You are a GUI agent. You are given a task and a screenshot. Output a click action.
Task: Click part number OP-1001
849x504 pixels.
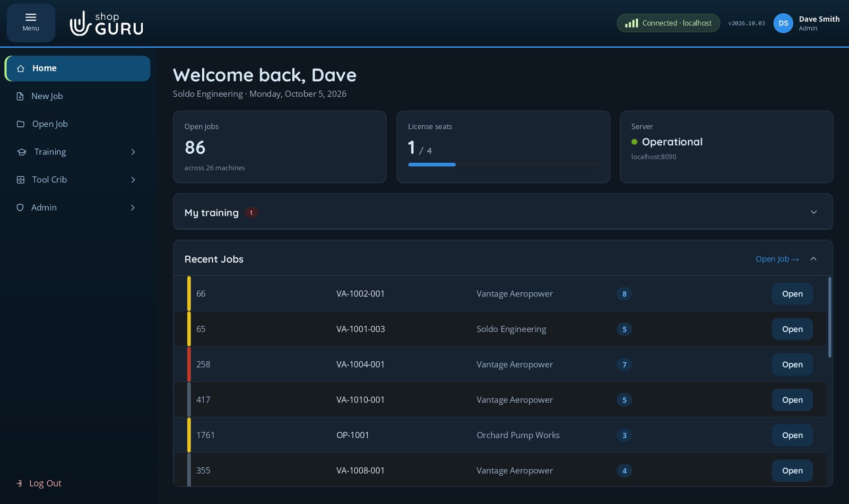point(352,436)
